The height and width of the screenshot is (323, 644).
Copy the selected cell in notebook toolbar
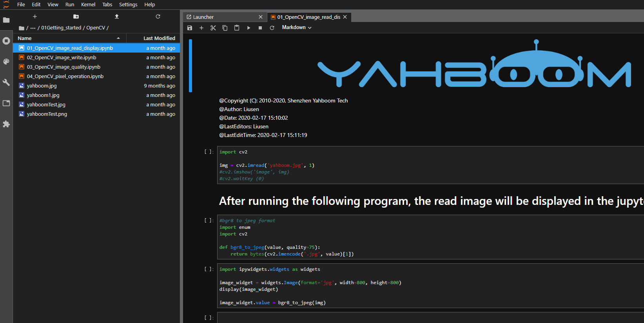coord(225,28)
